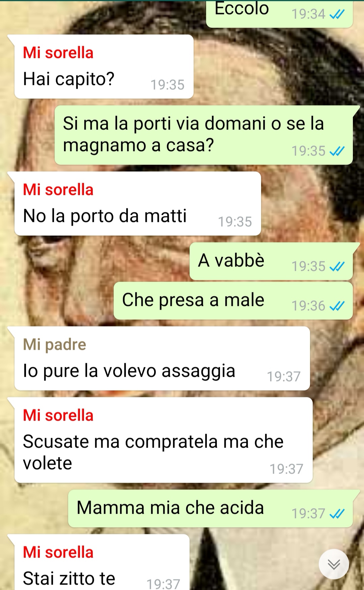Select the 'A vabbè' sent message
The image size is (364, 590).
tap(271, 261)
